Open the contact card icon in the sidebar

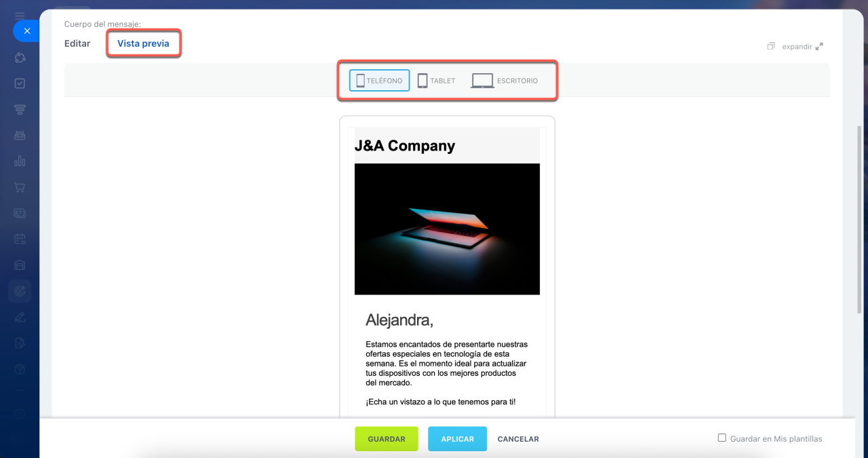click(20, 213)
